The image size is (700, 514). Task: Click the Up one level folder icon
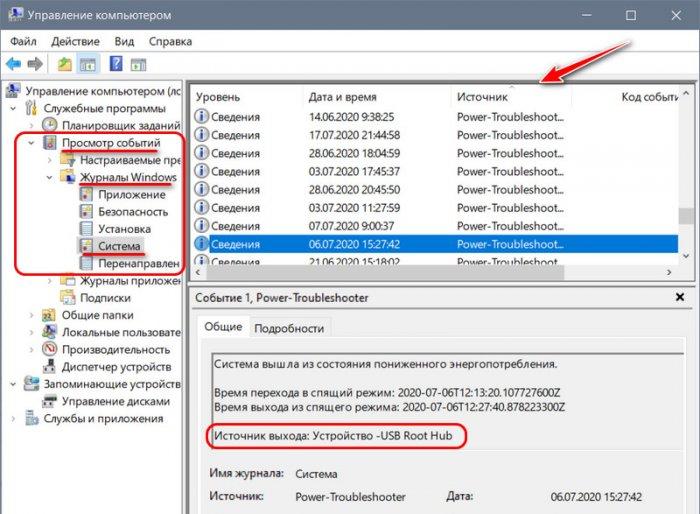[65, 64]
